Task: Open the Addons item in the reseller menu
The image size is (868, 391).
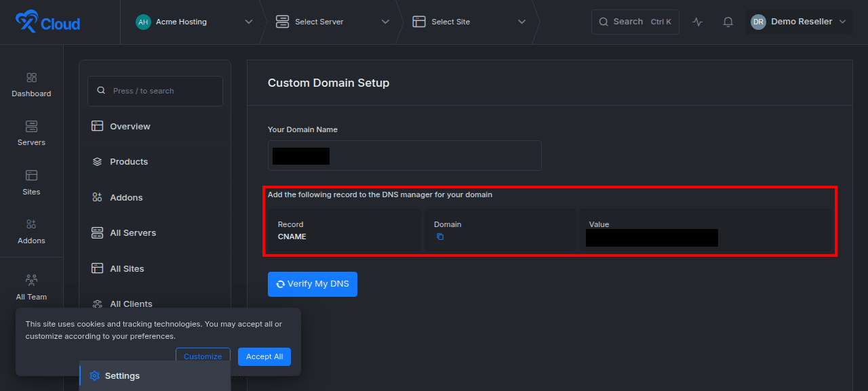Action: click(x=155, y=197)
